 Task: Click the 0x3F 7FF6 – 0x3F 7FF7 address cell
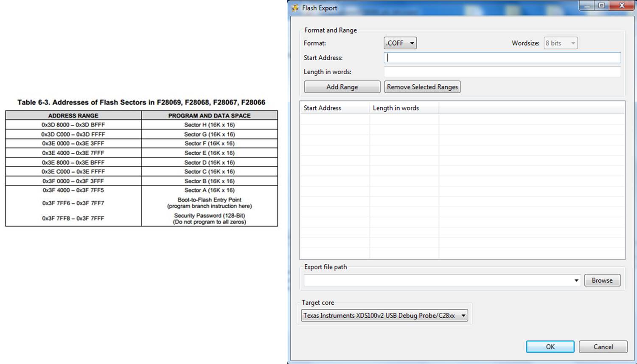73,203
